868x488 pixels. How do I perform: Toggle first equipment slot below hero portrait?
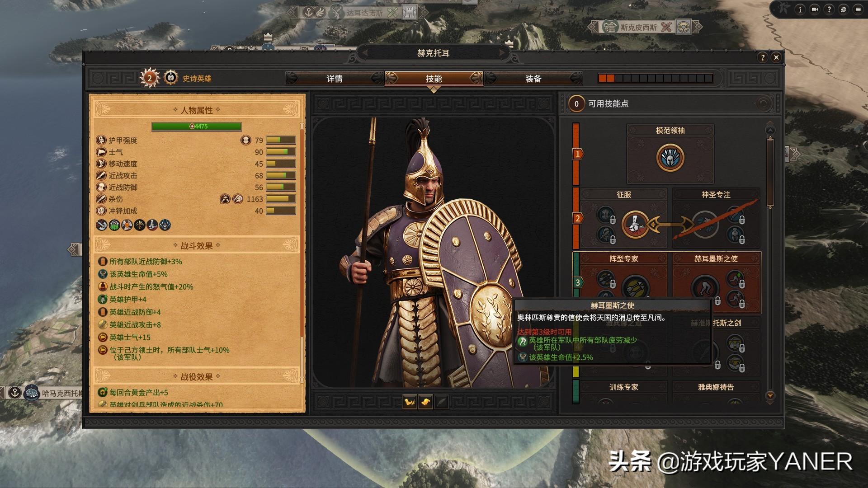pos(410,402)
